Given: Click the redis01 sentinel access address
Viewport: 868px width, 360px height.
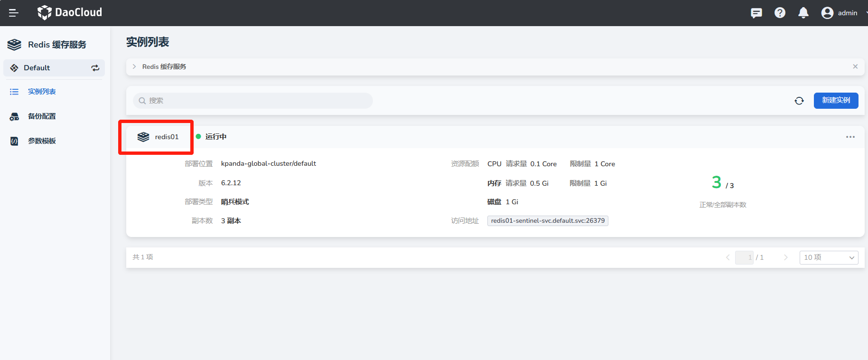Looking at the screenshot, I should 547,221.
